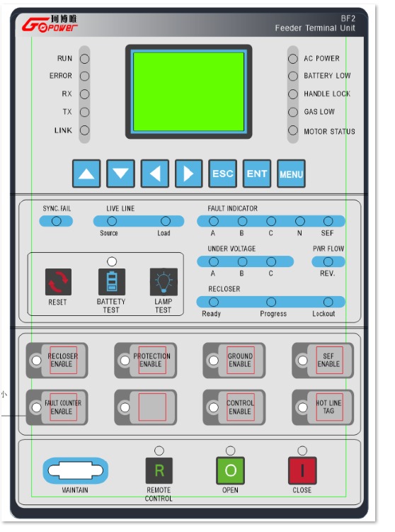Click the green O OPEN button
The width and height of the screenshot is (395, 532).
[231, 470]
